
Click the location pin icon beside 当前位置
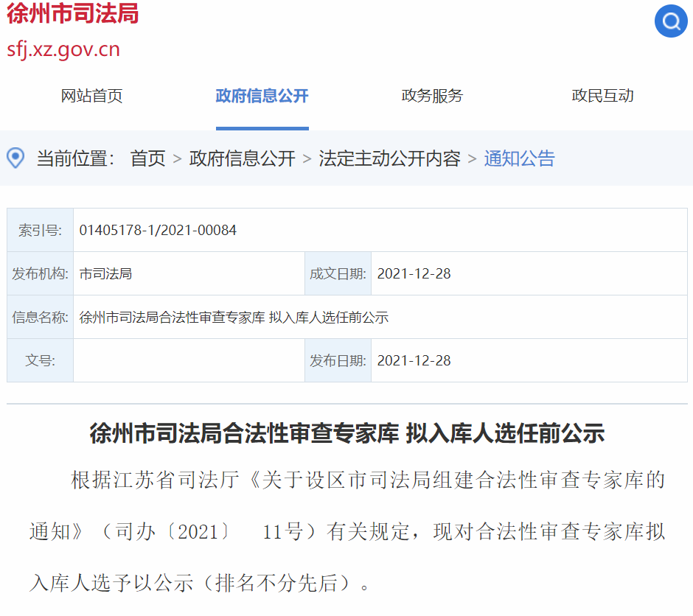15,158
